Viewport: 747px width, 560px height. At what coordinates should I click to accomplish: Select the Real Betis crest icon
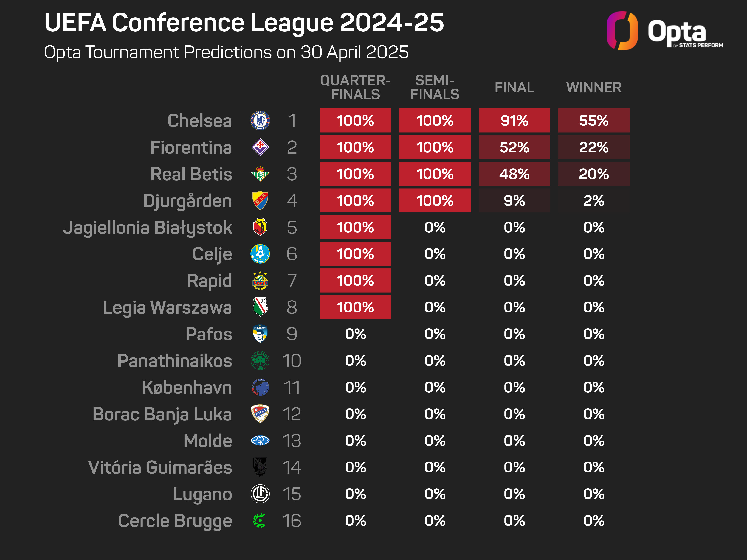point(260,174)
